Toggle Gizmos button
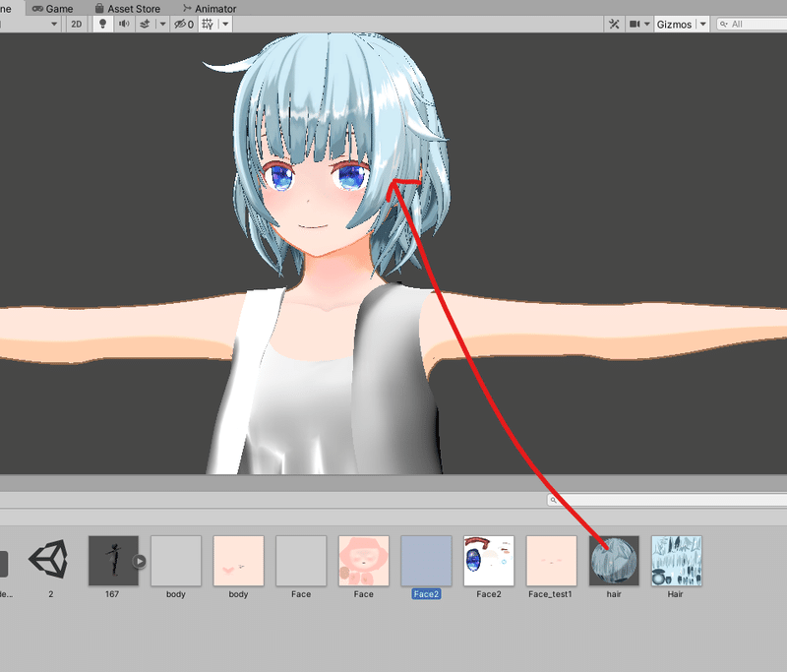The image size is (787, 672). (x=674, y=24)
